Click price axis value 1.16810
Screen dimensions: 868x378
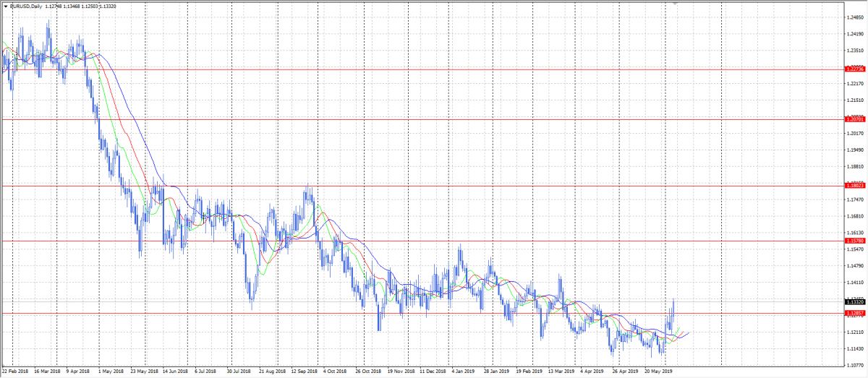point(856,216)
